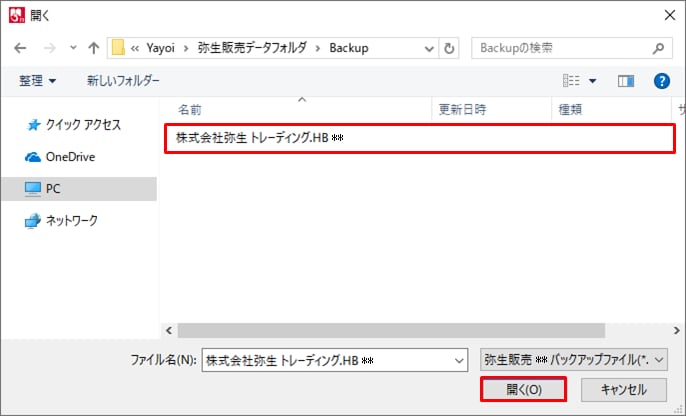This screenshot has width=686, height=416.
Task: Click the 開く(O) button
Action: (x=523, y=389)
